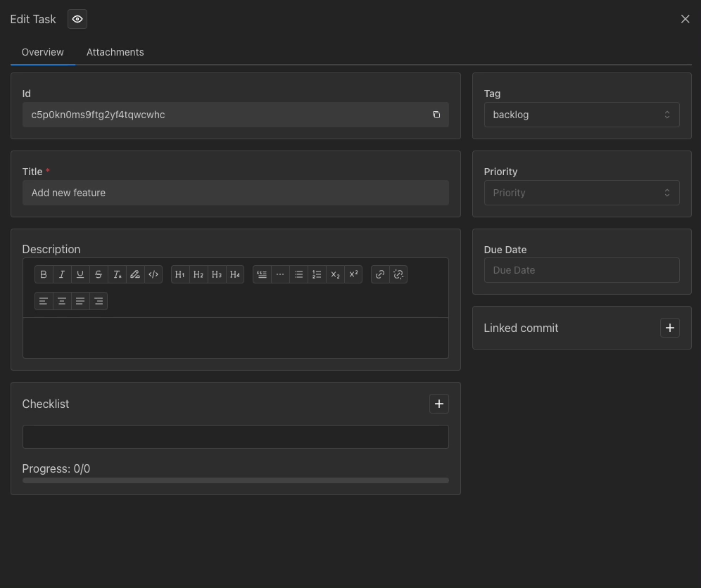Insert a hyperlink using the link icon

tap(380, 274)
